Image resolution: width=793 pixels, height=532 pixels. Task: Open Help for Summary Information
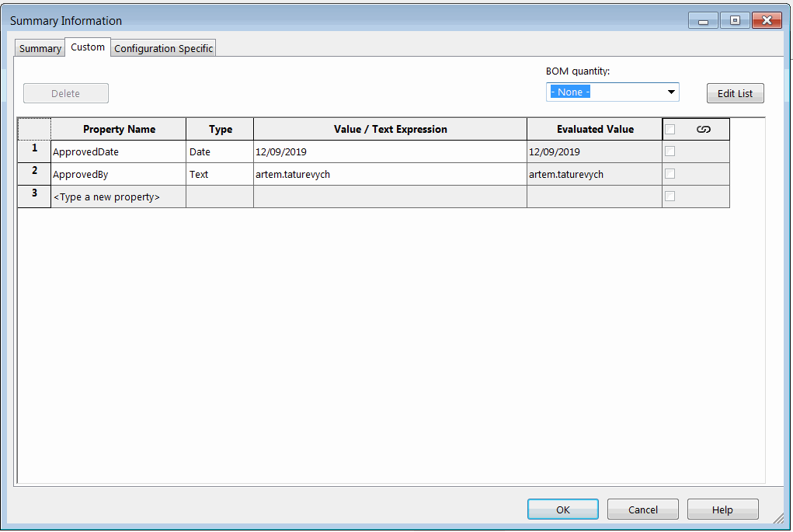point(722,509)
